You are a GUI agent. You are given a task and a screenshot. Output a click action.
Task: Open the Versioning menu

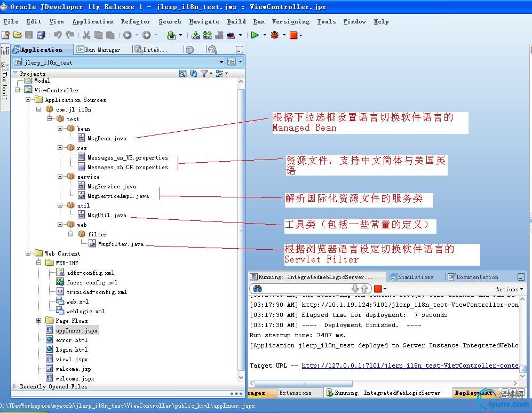tap(290, 22)
